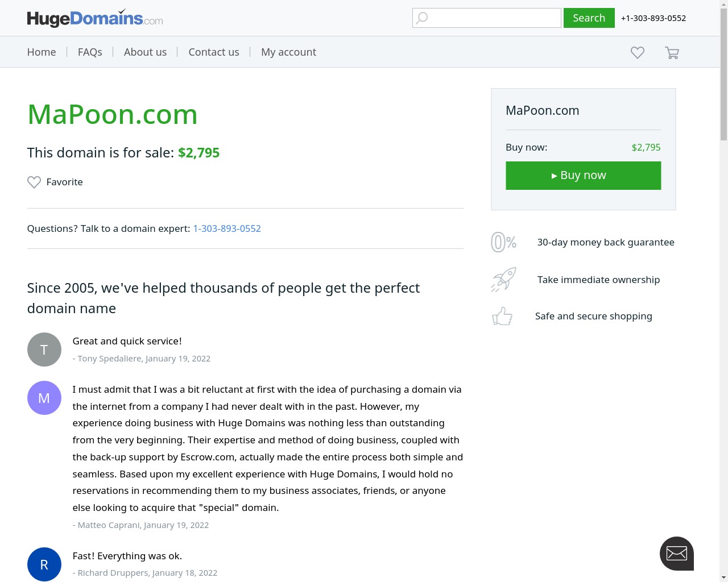Open My account page
Screen dimensions: 728x582
[288, 52]
